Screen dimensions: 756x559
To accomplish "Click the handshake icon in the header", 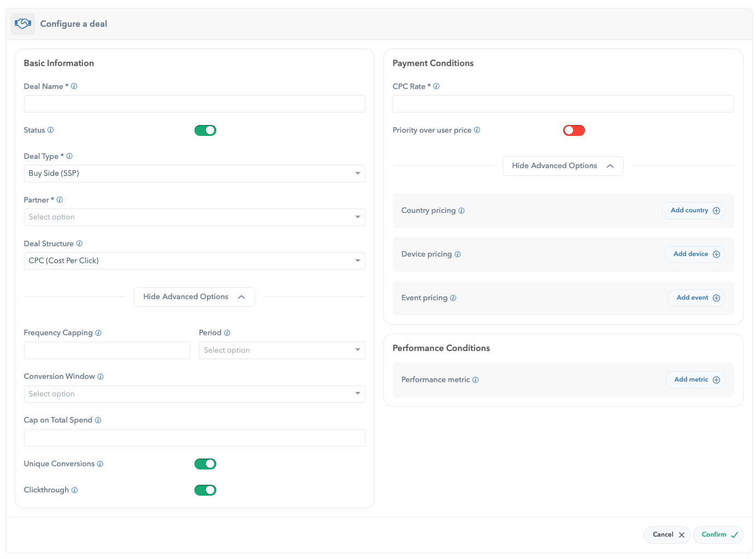I will point(23,24).
